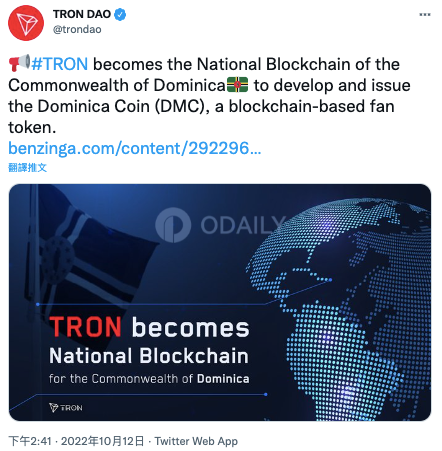This screenshot has height=451, width=442.
Task: Click the Dominica flag emoji
Action: coord(237,85)
